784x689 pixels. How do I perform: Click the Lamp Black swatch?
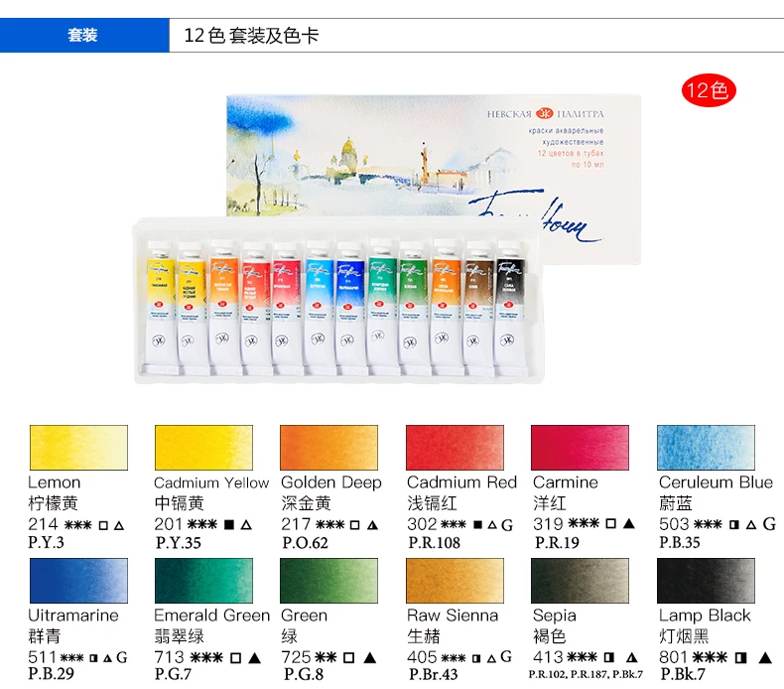[706, 581]
